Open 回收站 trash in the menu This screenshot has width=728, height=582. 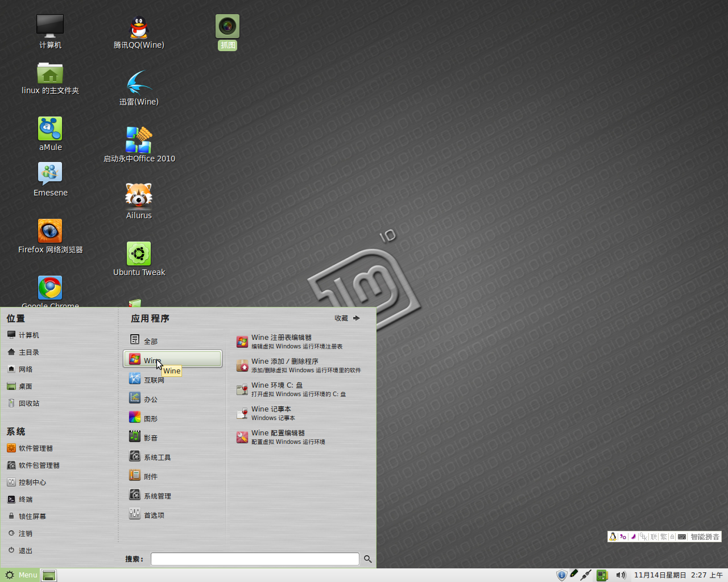(x=23, y=404)
